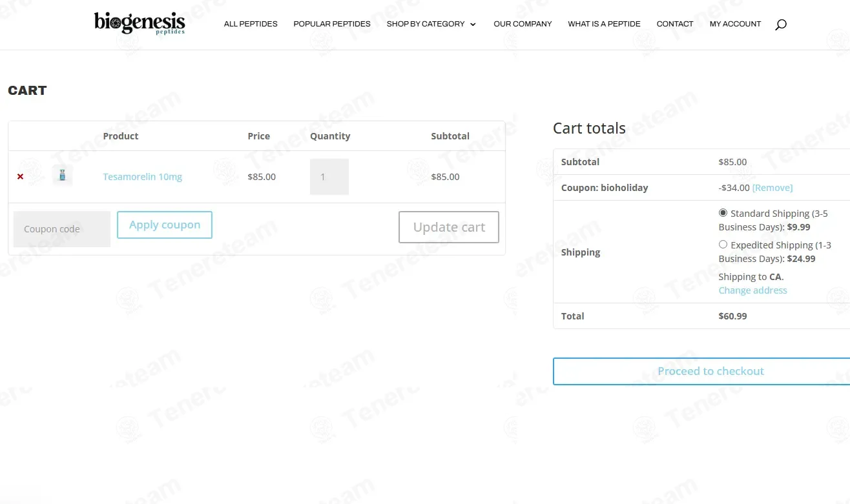Remove Tesamorelin item with red X
The width and height of the screenshot is (850, 504).
[20, 177]
